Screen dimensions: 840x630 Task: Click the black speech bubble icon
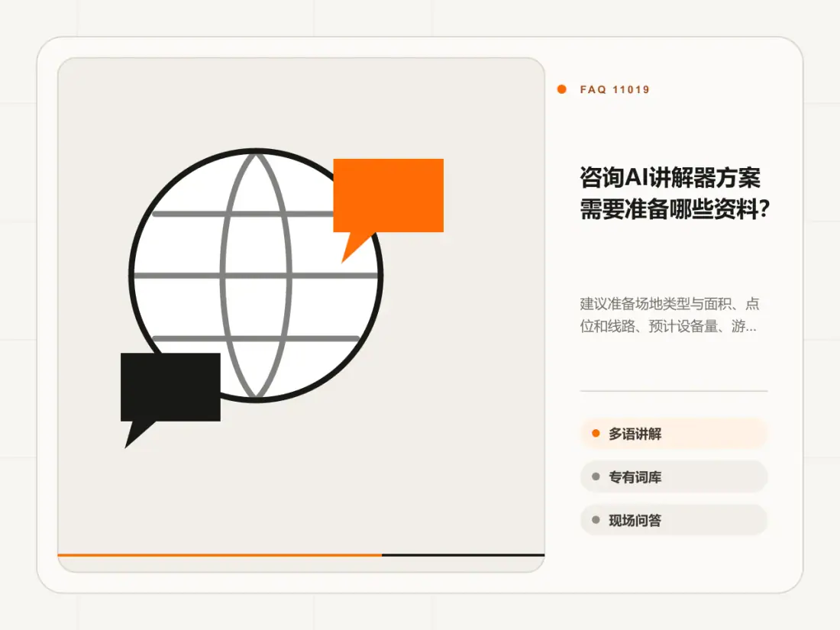point(170,399)
